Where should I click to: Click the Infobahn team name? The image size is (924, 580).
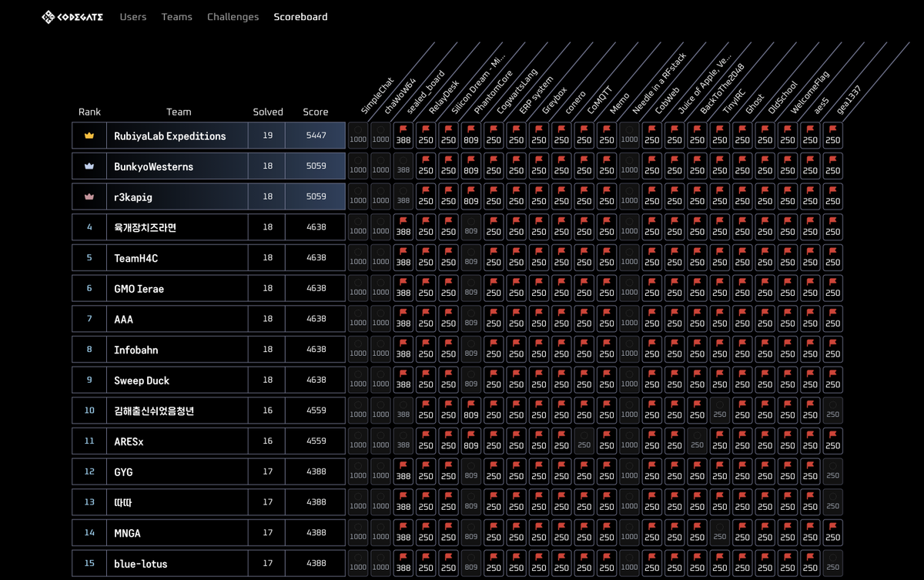tap(136, 350)
